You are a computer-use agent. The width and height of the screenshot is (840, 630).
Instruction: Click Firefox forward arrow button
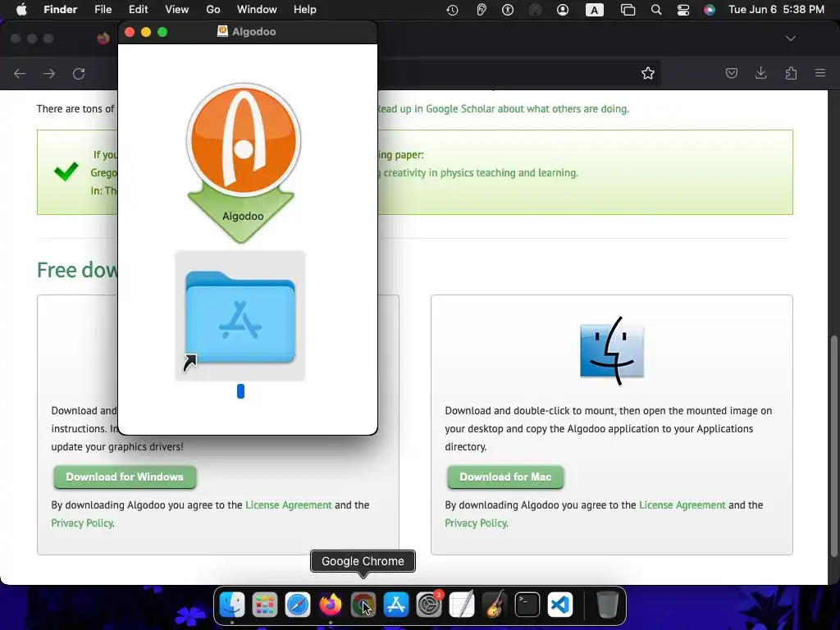(49, 73)
